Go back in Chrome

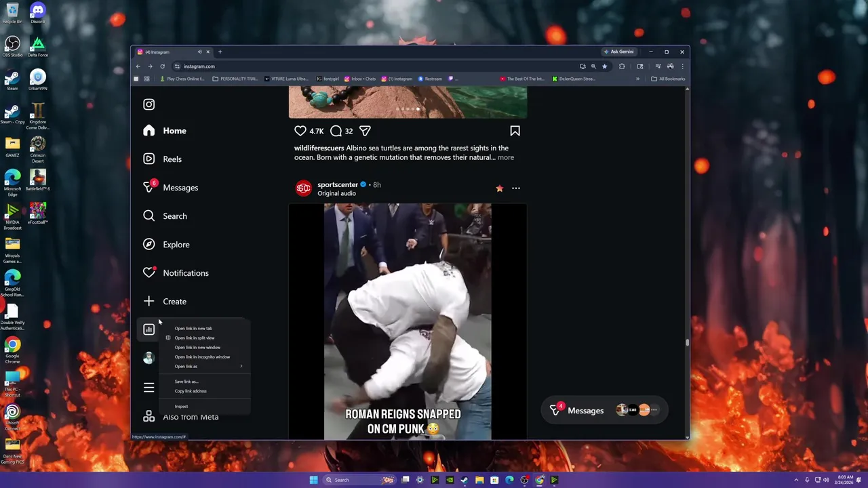[x=138, y=66]
